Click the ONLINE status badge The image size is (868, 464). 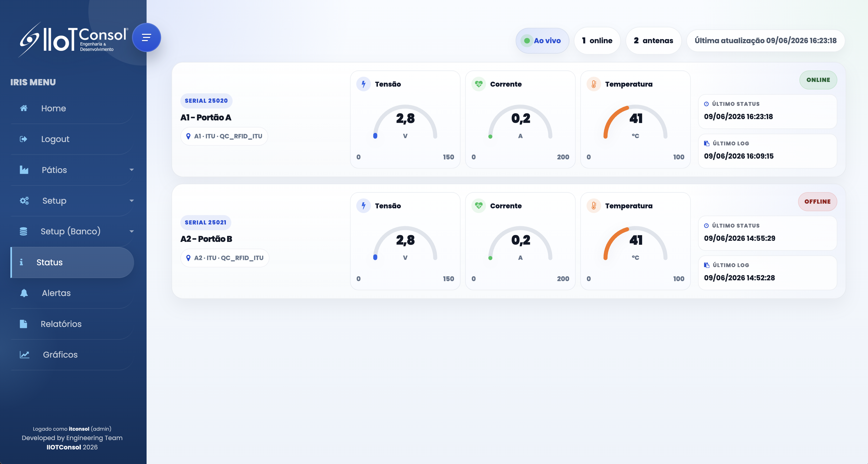818,80
